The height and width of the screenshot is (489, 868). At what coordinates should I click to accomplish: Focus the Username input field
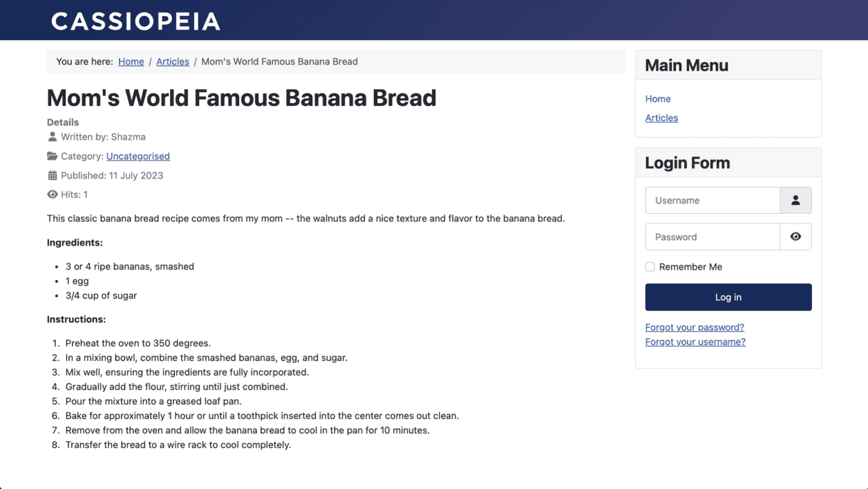coord(713,201)
